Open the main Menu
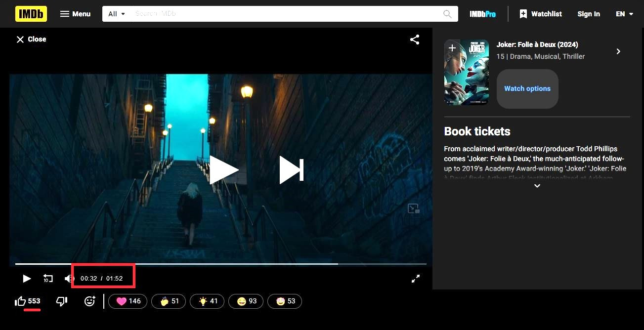 click(x=75, y=14)
